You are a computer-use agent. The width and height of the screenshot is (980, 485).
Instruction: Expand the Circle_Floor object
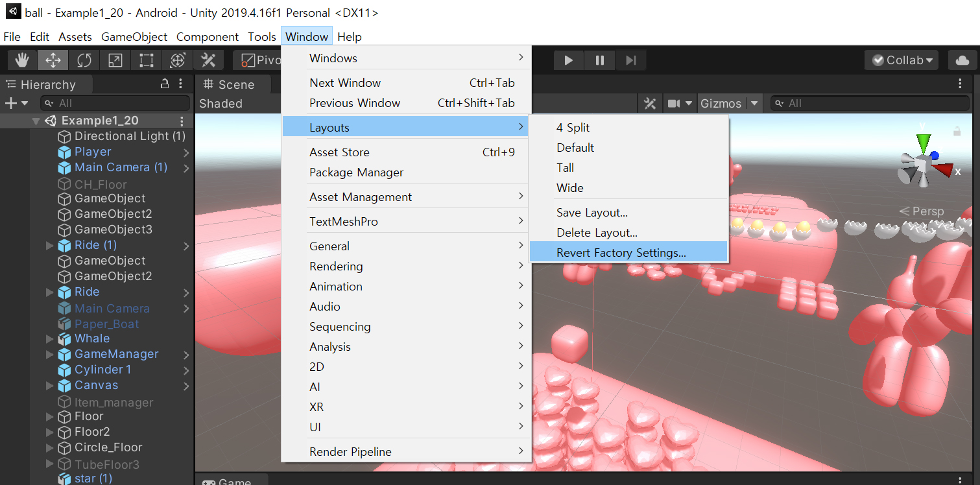pos(50,448)
